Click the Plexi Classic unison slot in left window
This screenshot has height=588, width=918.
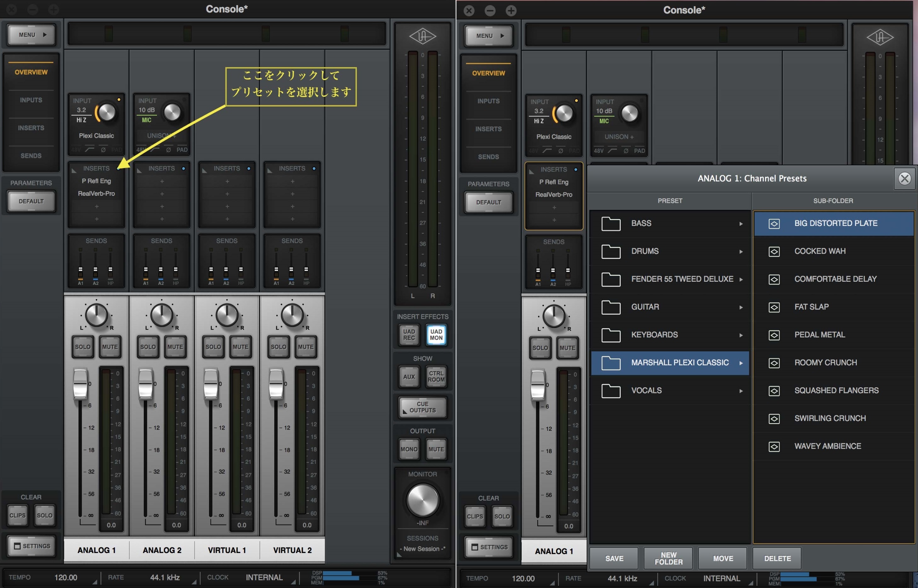coord(96,135)
